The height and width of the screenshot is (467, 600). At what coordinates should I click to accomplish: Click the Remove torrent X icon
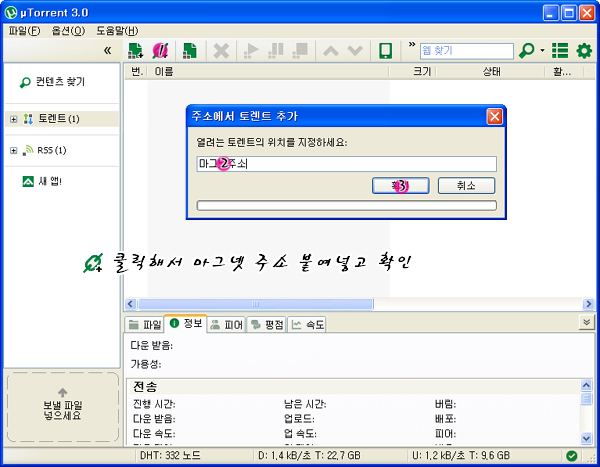(221, 50)
